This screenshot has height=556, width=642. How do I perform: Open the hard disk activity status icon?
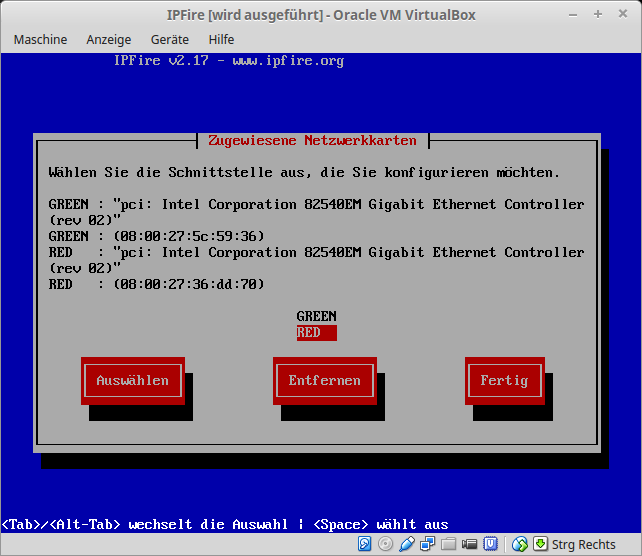pyautogui.click(x=364, y=544)
